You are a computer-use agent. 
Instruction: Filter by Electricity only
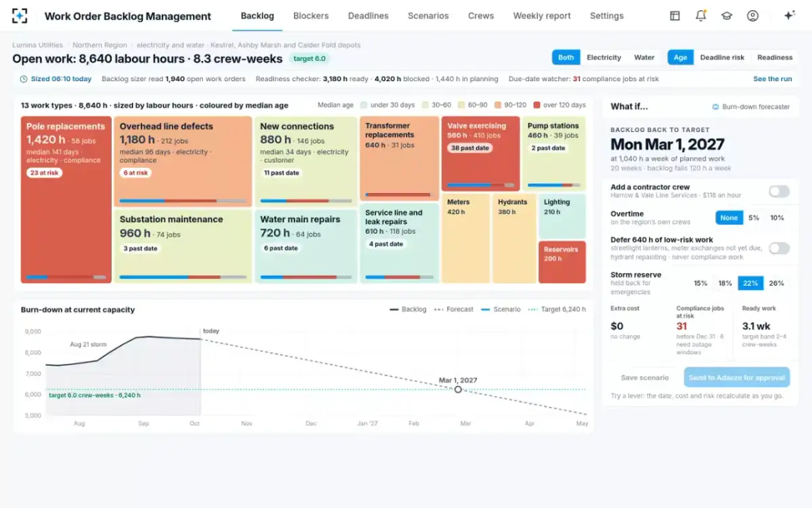604,58
